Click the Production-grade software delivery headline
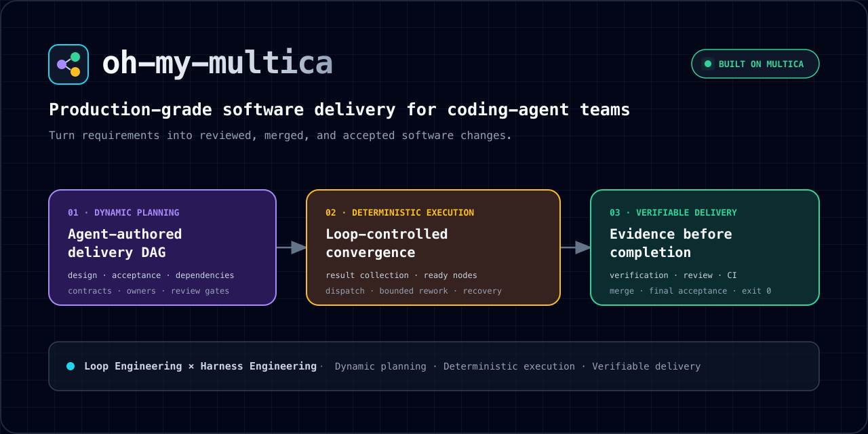The height and width of the screenshot is (434, 868). 339,110
